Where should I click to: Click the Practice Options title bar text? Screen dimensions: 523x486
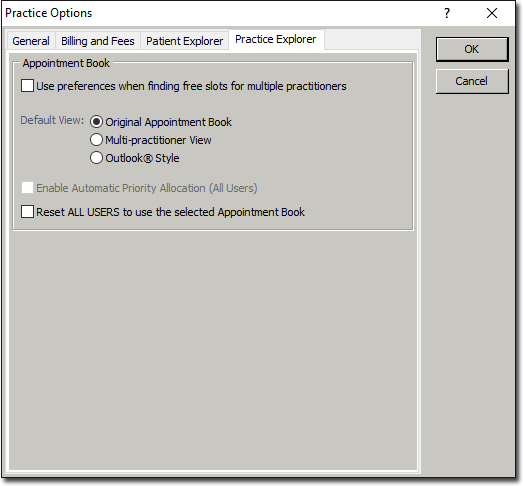(49, 13)
